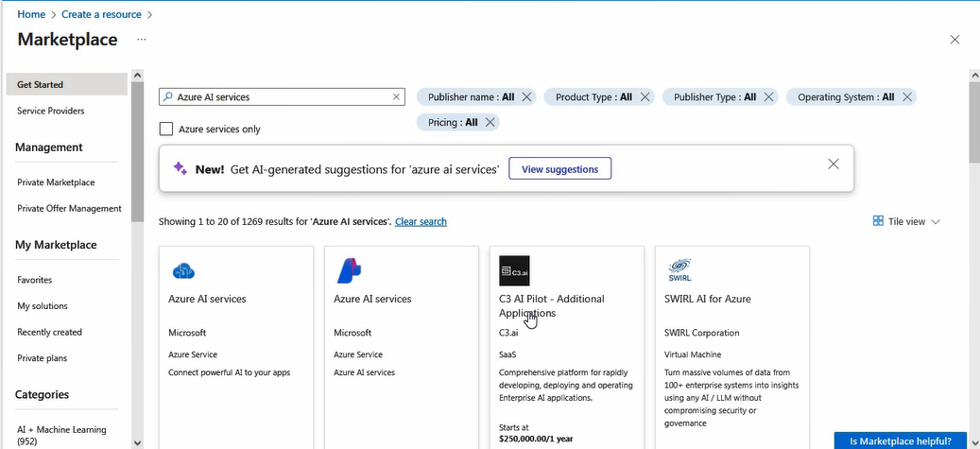Select AI + Machine Learning category
Viewport: 980px width, 449px height.
(x=61, y=435)
